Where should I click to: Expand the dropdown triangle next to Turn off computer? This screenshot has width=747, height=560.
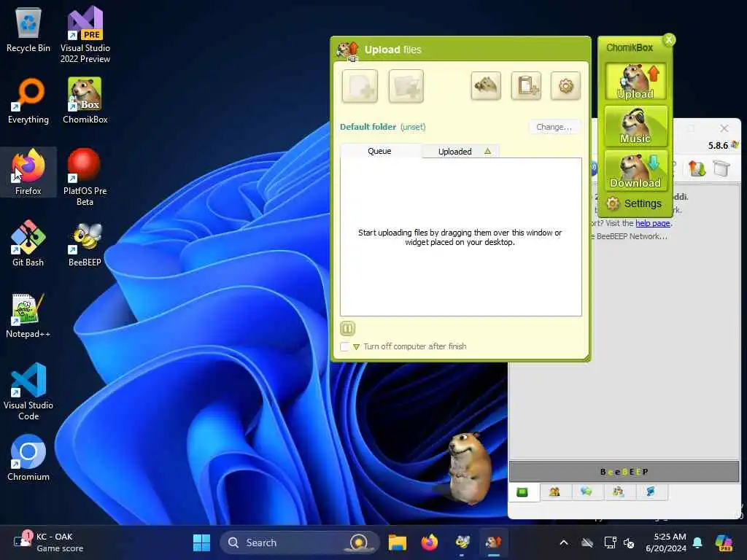tap(356, 346)
